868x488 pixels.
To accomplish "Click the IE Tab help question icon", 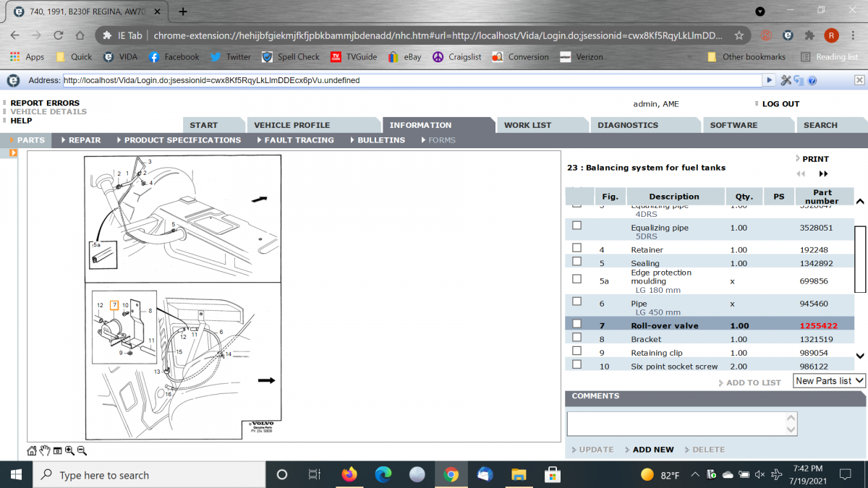I will coord(812,80).
